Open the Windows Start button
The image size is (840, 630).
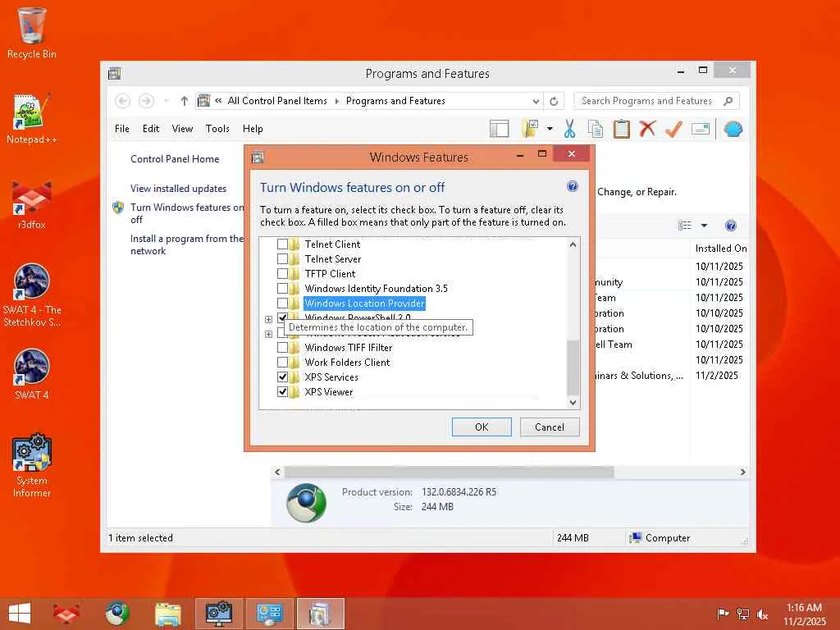point(20,614)
